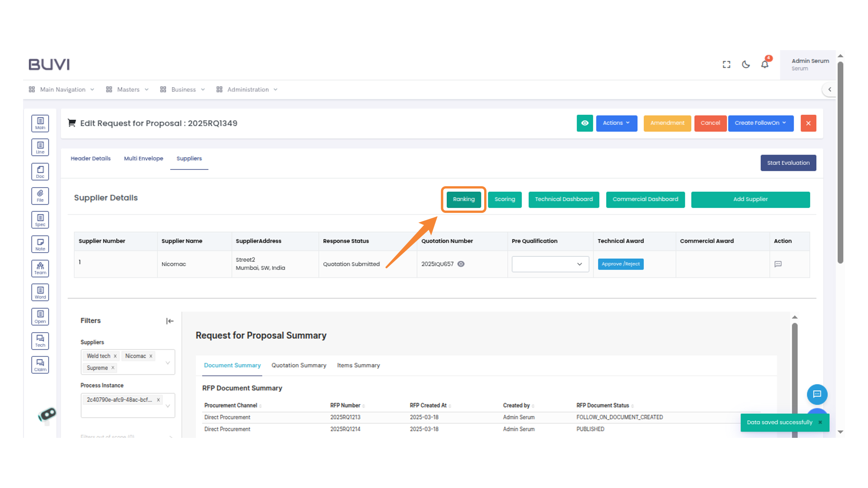The height and width of the screenshot is (488, 868).
Task: Open the Quotation Summary tab
Action: point(299,365)
